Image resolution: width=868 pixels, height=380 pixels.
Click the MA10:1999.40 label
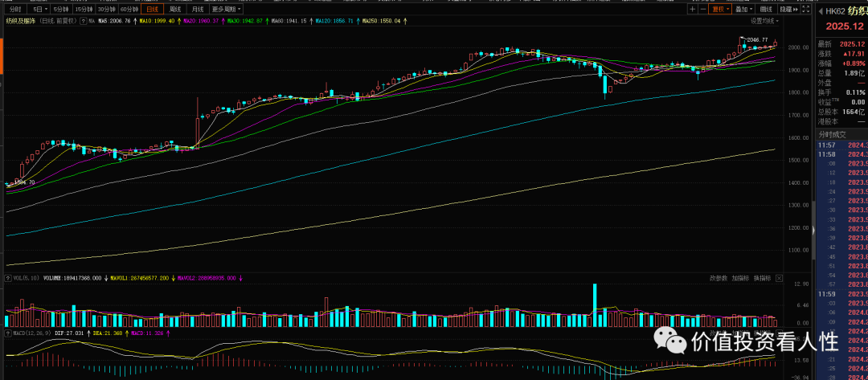(x=158, y=21)
